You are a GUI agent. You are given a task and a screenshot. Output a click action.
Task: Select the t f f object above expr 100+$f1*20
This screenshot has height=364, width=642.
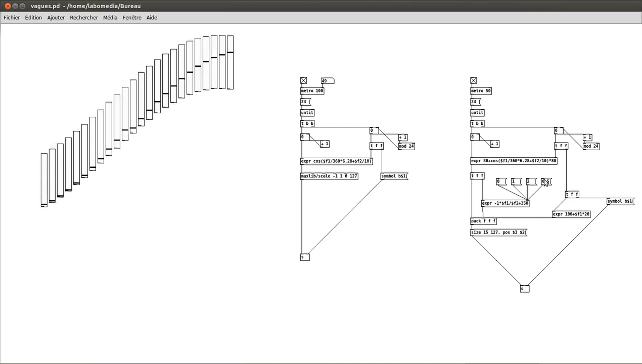coord(572,194)
